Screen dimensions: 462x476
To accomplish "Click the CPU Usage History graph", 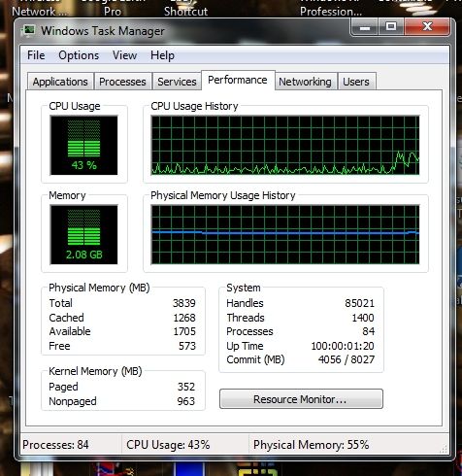I will [285, 145].
